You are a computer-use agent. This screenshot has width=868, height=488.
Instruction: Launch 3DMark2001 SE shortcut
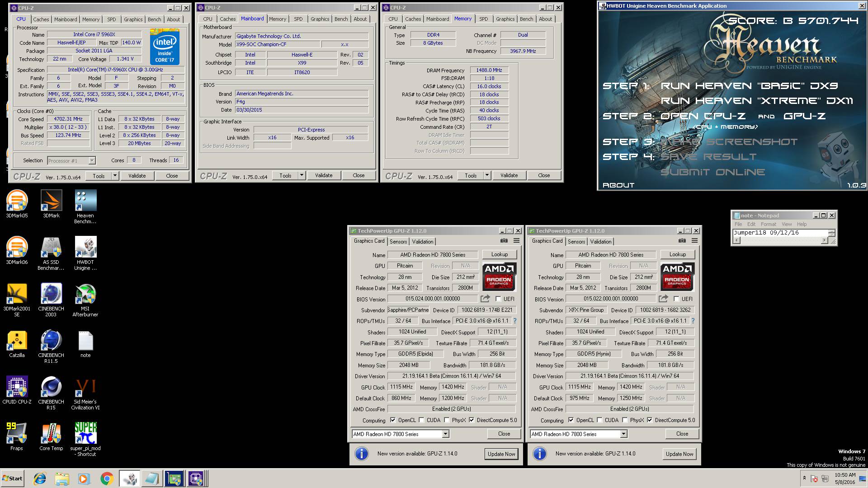pos(17,300)
